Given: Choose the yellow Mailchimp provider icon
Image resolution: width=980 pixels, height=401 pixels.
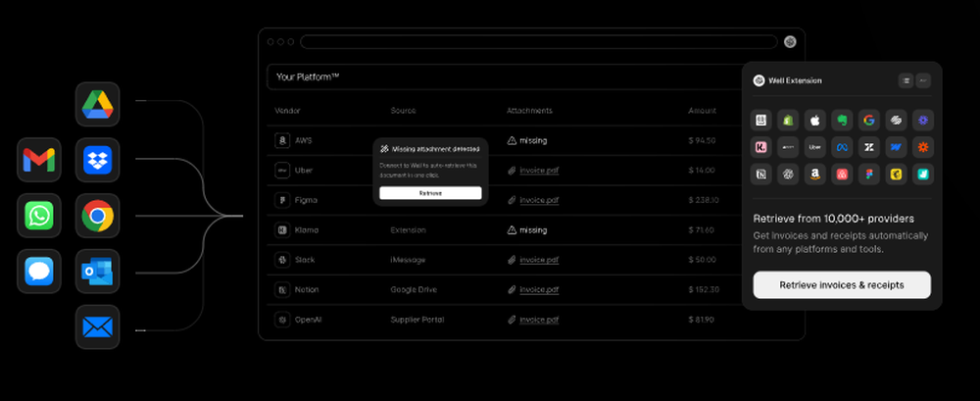Looking at the screenshot, I should [896, 174].
